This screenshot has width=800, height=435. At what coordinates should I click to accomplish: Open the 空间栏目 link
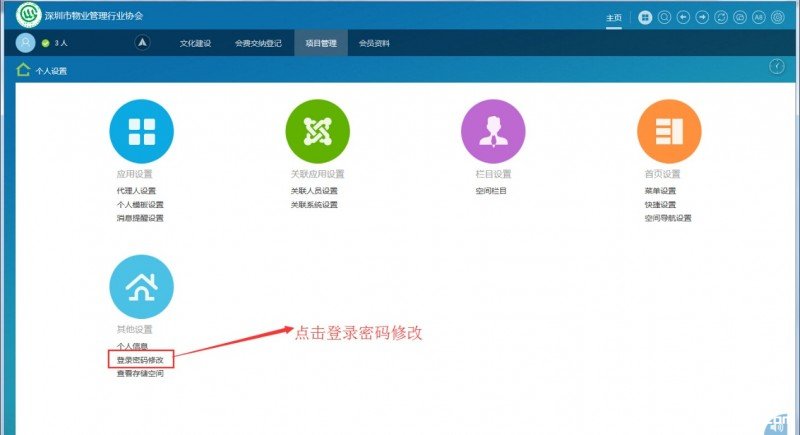point(491,191)
